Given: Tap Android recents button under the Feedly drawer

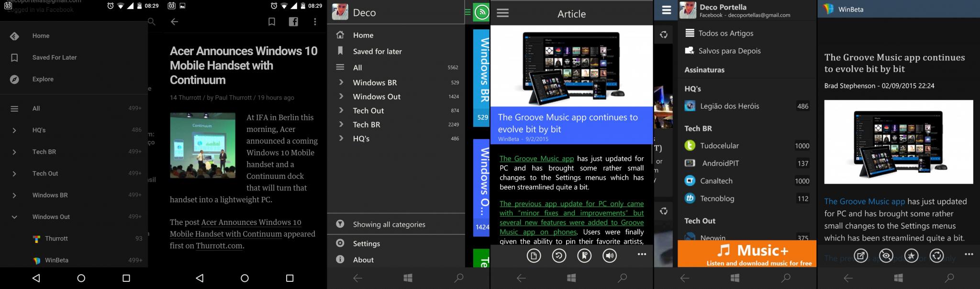Looking at the screenshot, I should point(126,278).
